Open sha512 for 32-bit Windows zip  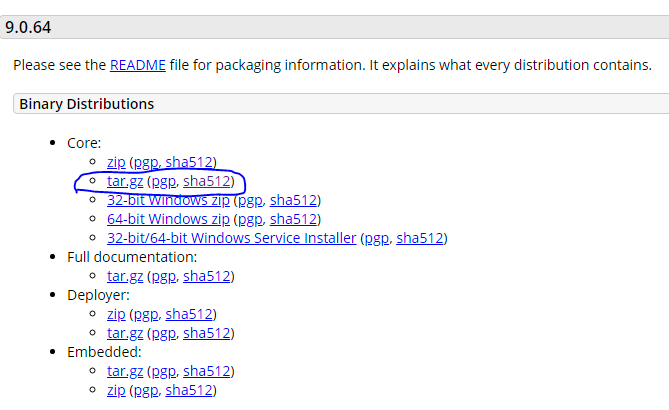pos(294,200)
